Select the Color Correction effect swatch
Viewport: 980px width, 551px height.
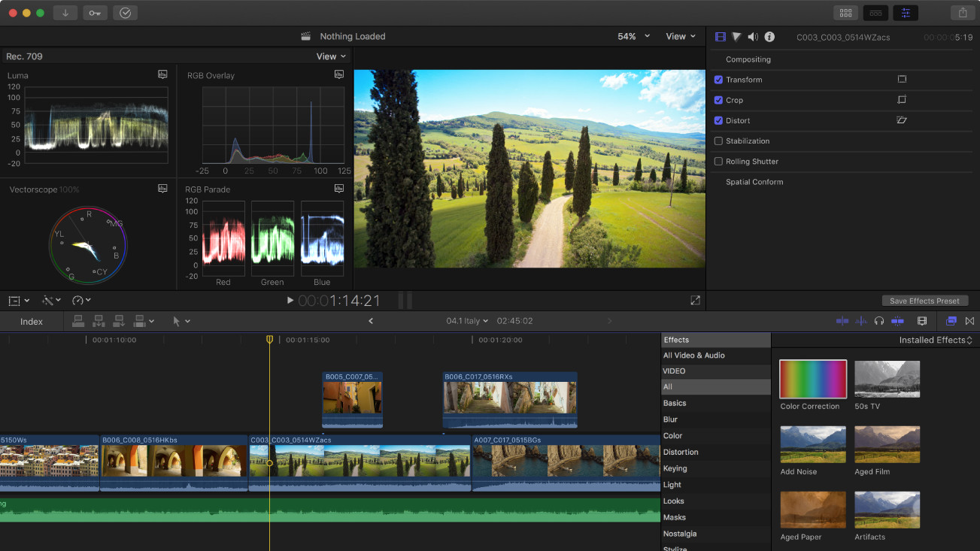(813, 380)
